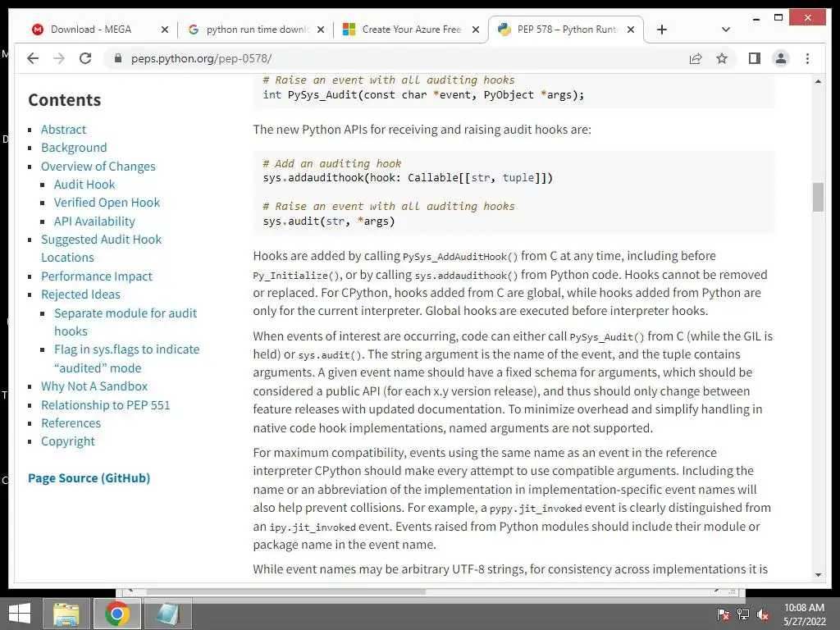Image resolution: width=840 pixels, height=630 pixels.
Task: Click the Chrome taskbar icon
Action: [117, 614]
